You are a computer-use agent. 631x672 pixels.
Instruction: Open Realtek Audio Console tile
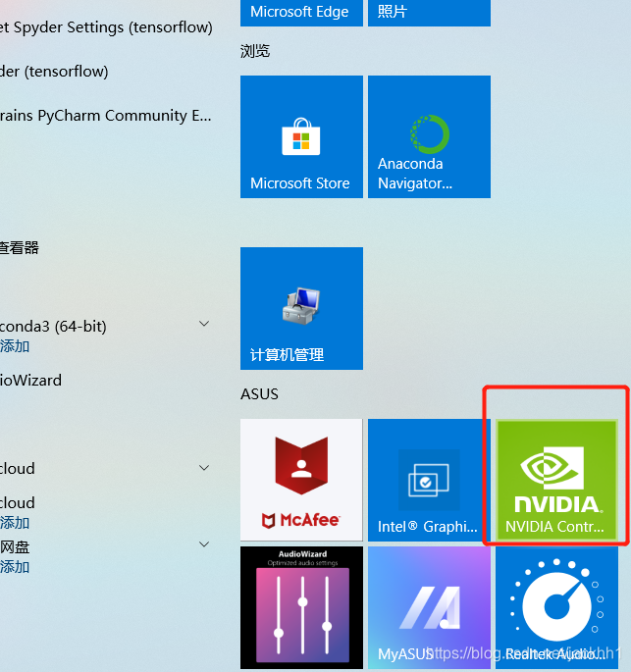click(x=556, y=607)
